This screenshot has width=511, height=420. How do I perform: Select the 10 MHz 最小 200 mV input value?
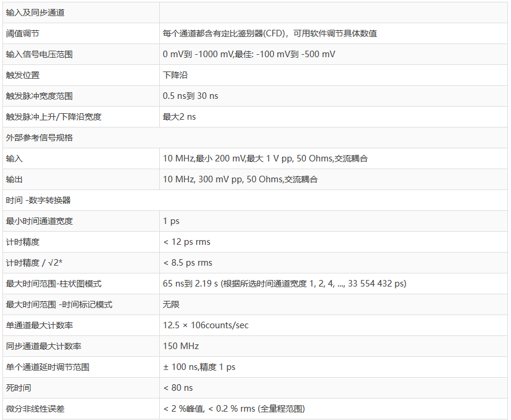click(265, 158)
